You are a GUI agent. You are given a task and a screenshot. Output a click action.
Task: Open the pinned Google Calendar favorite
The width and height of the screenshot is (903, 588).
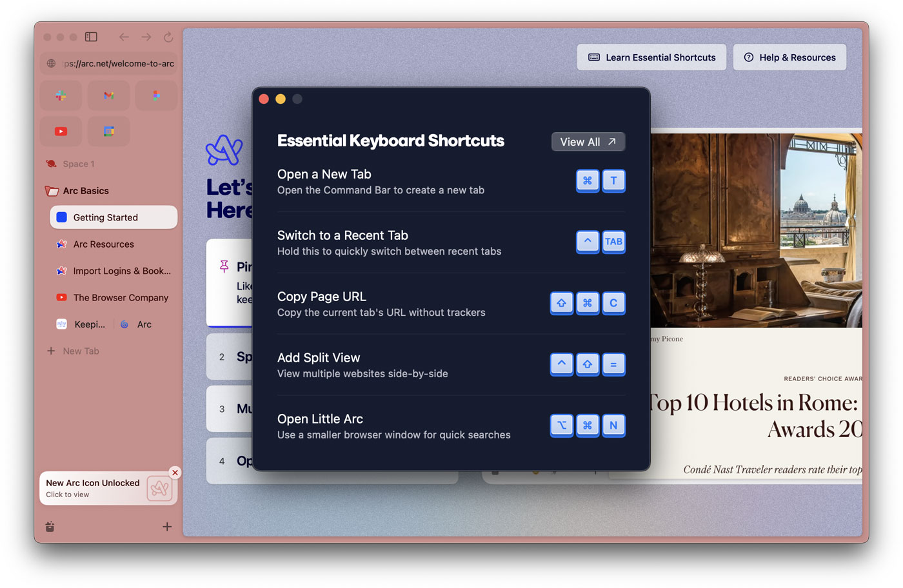[x=108, y=132]
